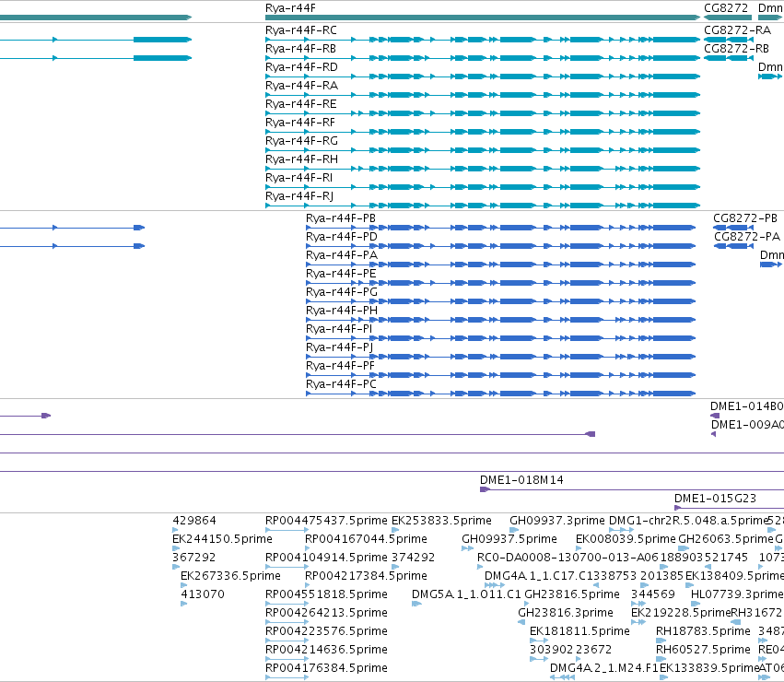
Task: Click the Rya-r44F-RA transcript label
Action: [x=301, y=86]
